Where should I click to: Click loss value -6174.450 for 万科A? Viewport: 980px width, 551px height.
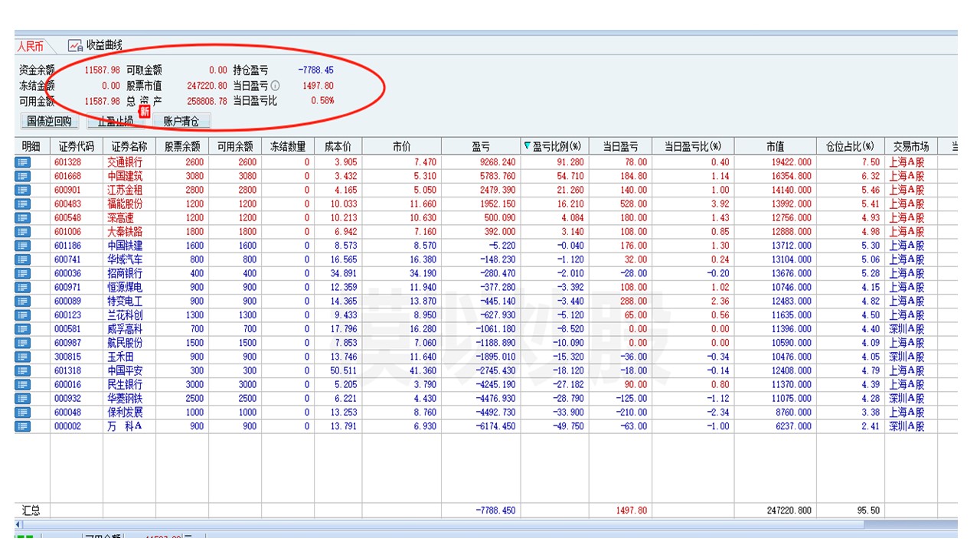click(494, 426)
